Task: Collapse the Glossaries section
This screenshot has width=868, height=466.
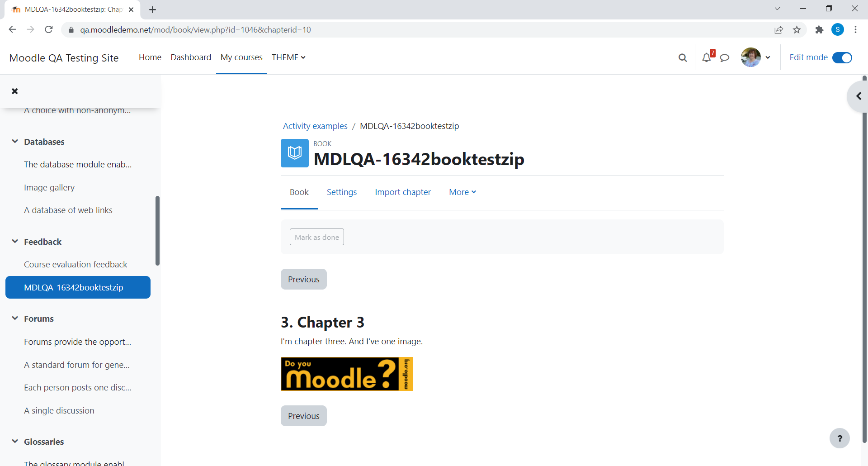Action: point(15,441)
